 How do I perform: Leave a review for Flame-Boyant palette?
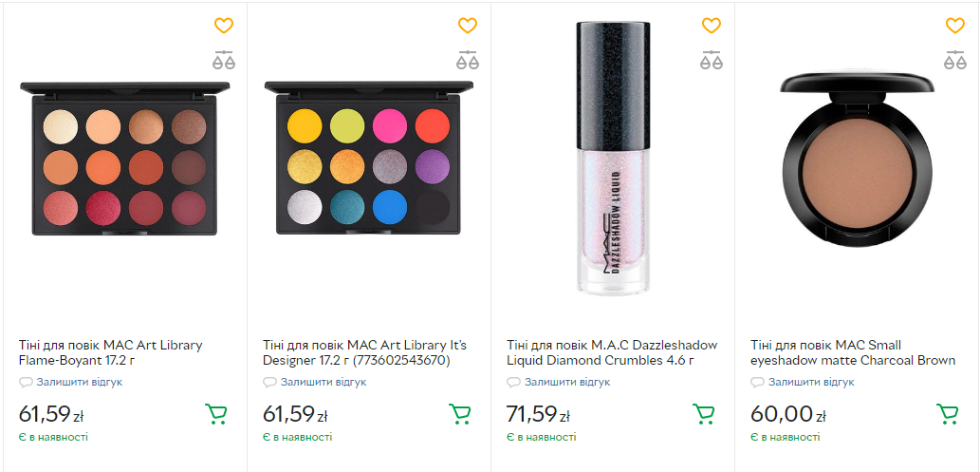[79, 382]
